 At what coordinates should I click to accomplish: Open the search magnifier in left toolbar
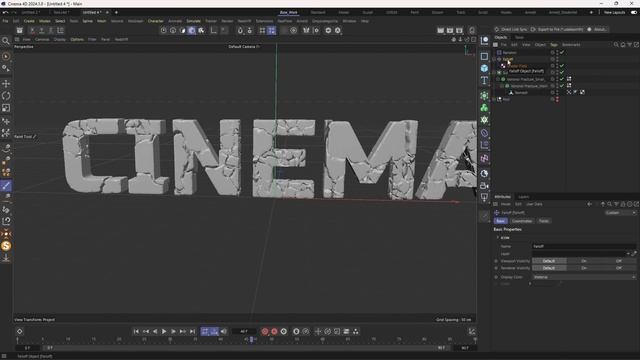click(6, 40)
